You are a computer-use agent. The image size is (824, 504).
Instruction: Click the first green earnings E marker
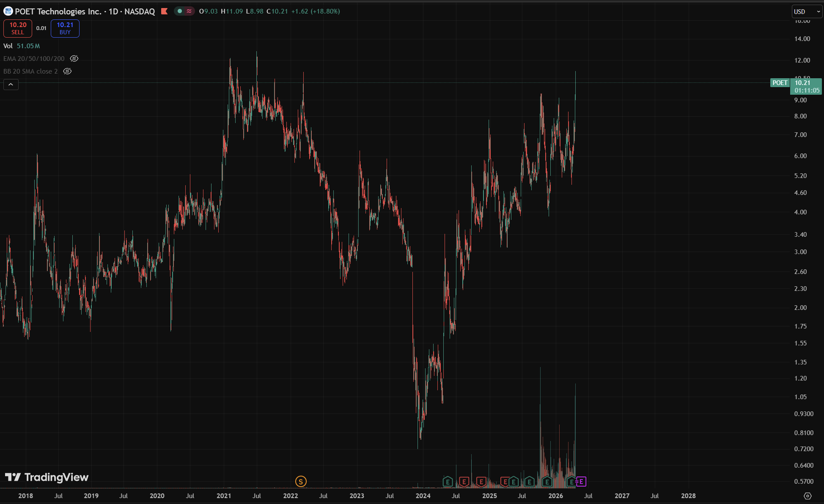tap(448, 482)
